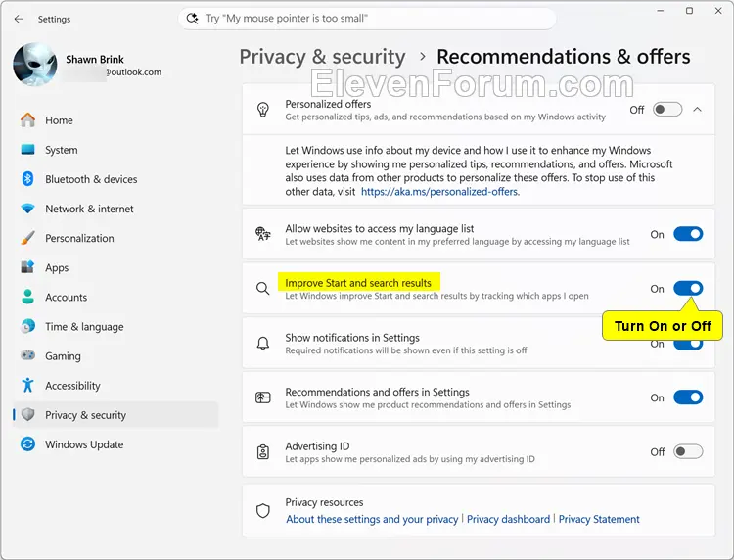Click the bell icon for notifications setting
This screenshot has width=734, height=560.
263,344
